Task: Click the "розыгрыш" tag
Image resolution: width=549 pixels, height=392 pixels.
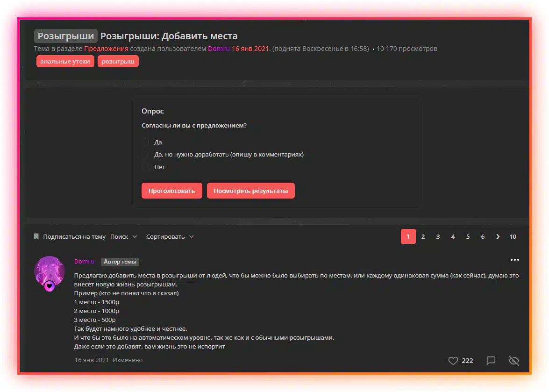Action: click(x=118, y=61)
